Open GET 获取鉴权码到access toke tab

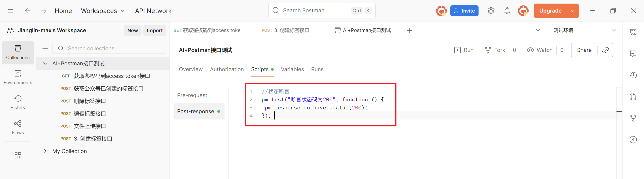coord(206,30)
